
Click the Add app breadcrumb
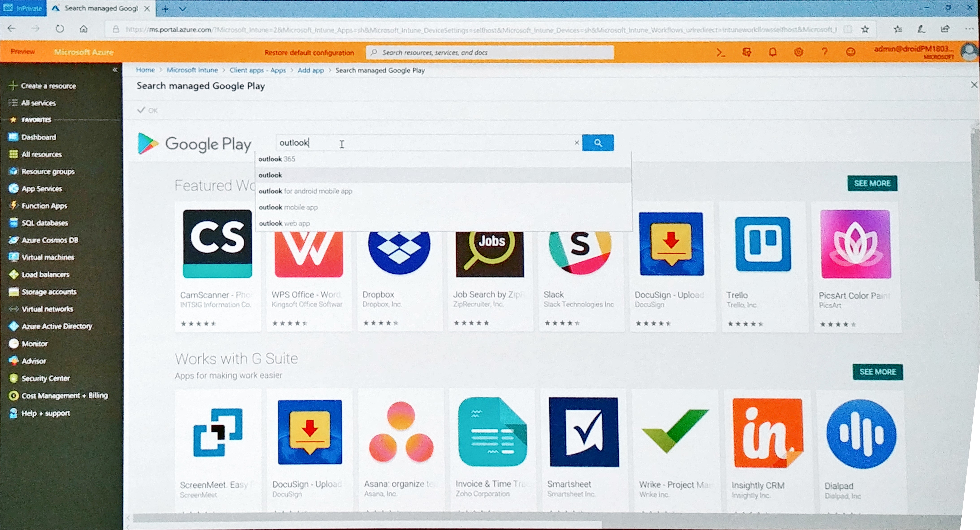(310, 70)
